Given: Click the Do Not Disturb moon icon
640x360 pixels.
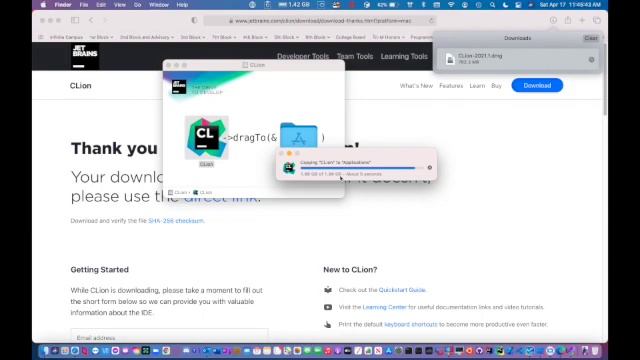Looking at the screenshot, I should [505, 5].
